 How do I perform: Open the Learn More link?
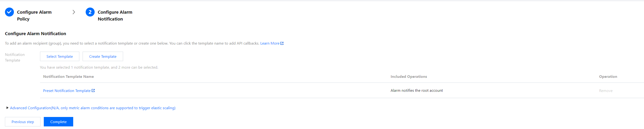coord(270,43)
